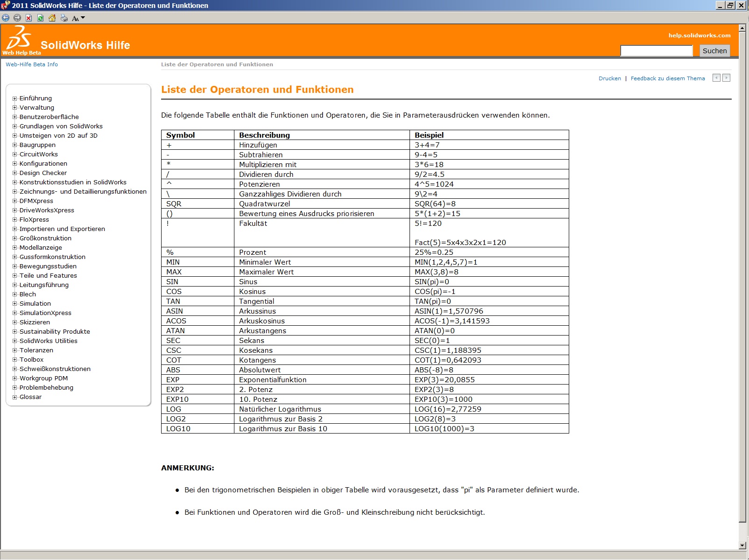Select the text Fact(5)=5x4x3x2x1=120
This screenshot has height=560, width=749.
pos(460,243)
